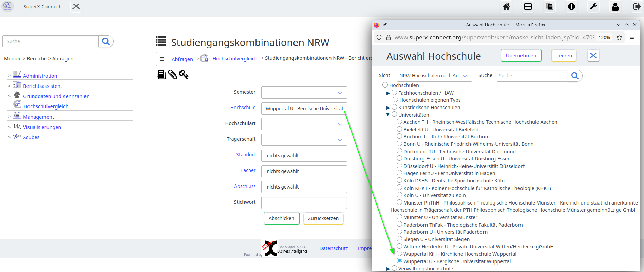The height and width of the screenshot is (272, 644).
Task: Open Berichtsassistent in the sidebar menu
Action: (x=42, y=86)
